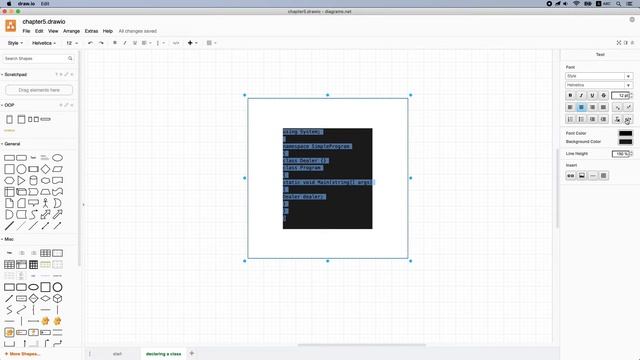Viewport: 640px width, 360px height.
Task: Open the Edit menu in draw.io
Action: click(x=39, y=31)
